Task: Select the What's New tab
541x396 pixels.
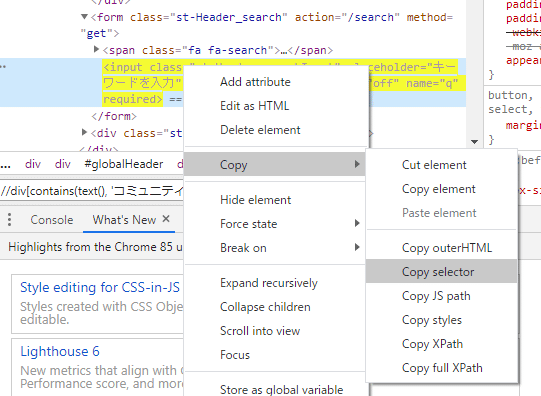Action: pos(124,220)
